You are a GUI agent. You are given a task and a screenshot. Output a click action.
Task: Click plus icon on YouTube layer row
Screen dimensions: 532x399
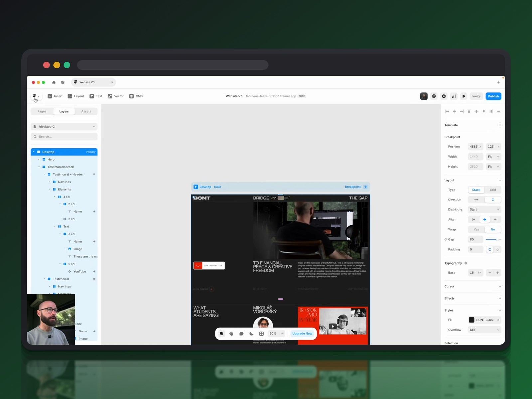tap(94, 271)
